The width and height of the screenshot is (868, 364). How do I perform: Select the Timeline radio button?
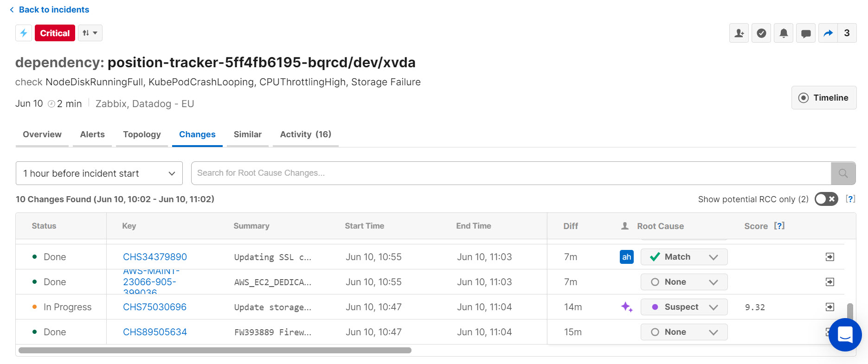(x=803, y=97)
